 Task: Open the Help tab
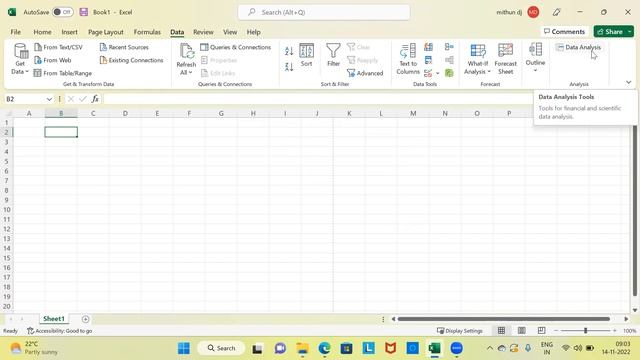253,32
